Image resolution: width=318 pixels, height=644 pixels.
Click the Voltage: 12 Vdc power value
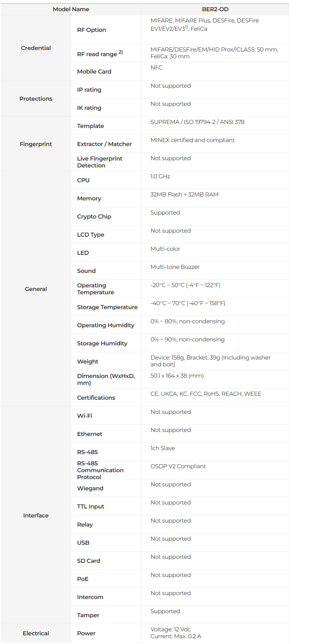coord(170,630)
